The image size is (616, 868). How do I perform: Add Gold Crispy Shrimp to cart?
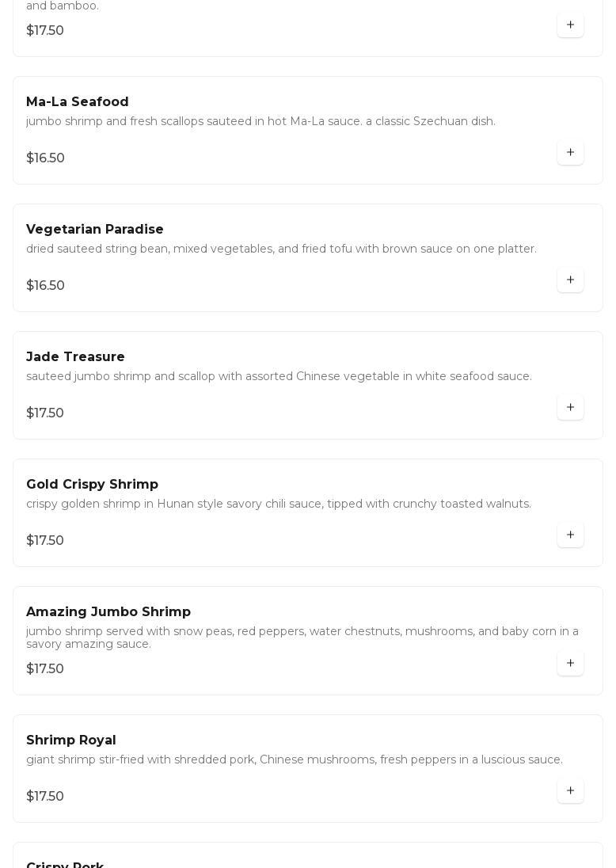570,535
